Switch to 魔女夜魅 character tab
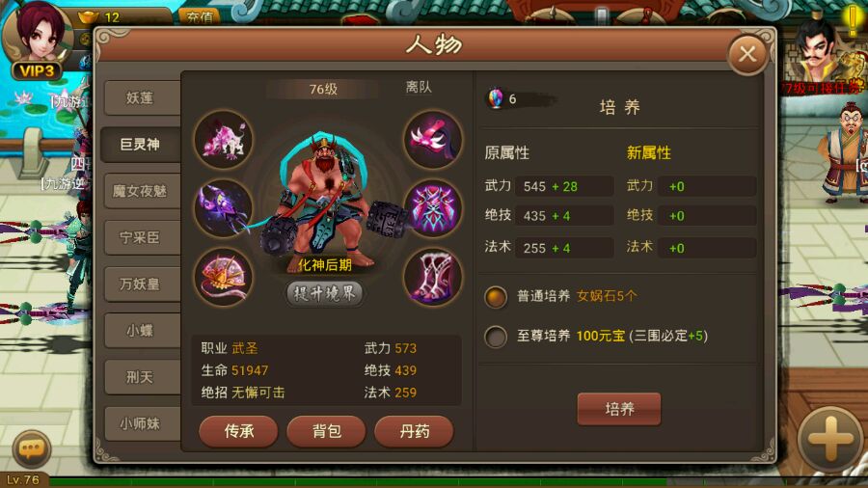Screen dimensions: 868x488 point(142,191)
